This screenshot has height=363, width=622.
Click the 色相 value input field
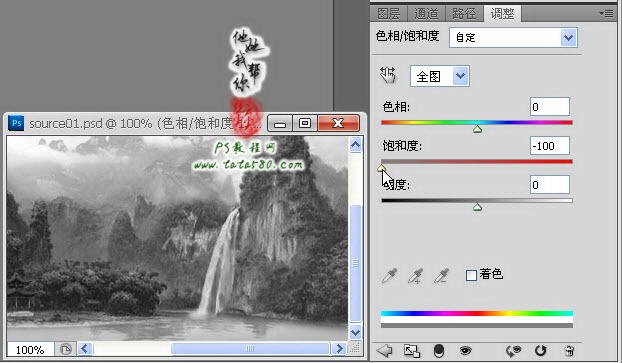tap(549, 107)
